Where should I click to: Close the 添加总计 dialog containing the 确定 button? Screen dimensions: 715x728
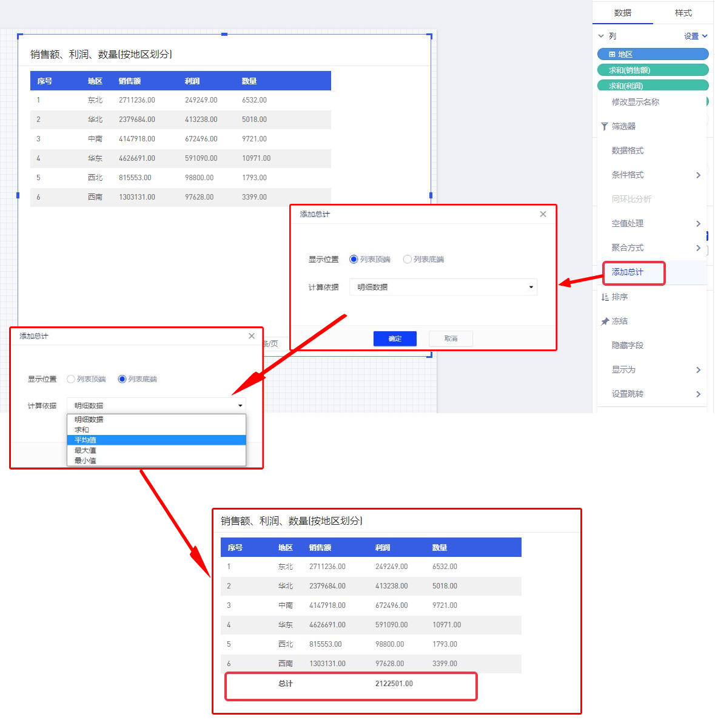[543, 214]
